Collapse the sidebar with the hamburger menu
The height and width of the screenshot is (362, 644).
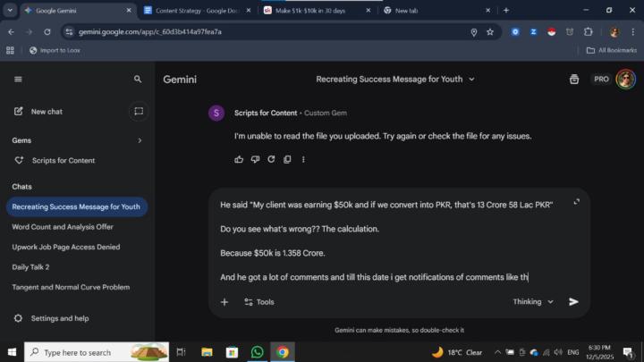[18, 80]
